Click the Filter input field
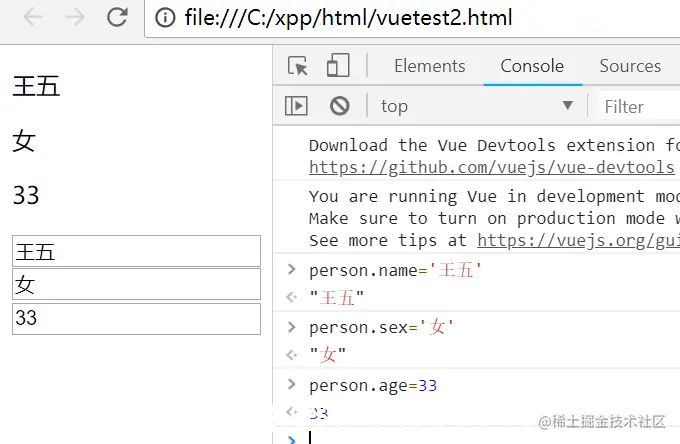Image resolution: width=680 pixels, height=444 pixels. point(639,107)
